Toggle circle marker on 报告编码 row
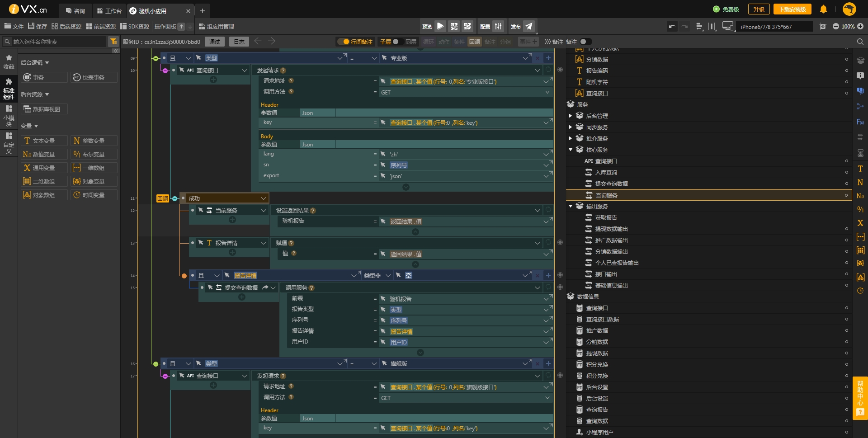868x438 pixels. pyautogui.click(x=847, y=71)
